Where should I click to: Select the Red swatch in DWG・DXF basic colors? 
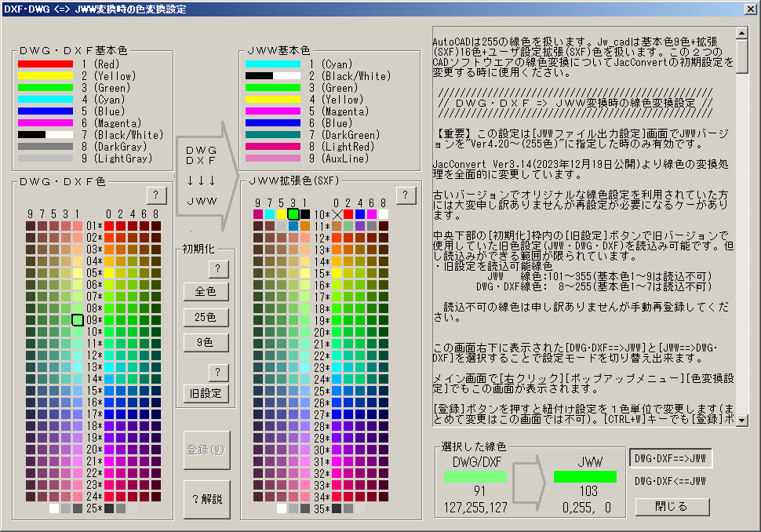point(45,64)
